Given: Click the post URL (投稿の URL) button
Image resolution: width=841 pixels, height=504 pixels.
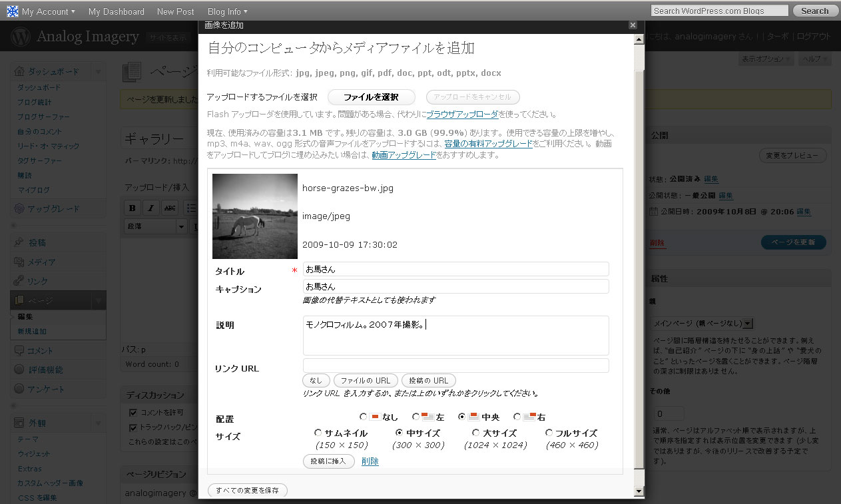Looking at the screenshot, I should click(x=428, y=380).
